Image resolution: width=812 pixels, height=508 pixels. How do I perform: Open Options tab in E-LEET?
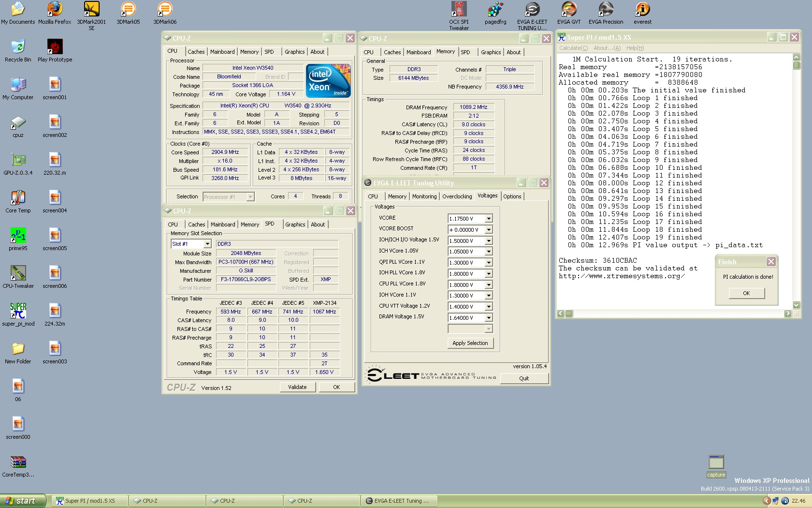tap(512, 196)
